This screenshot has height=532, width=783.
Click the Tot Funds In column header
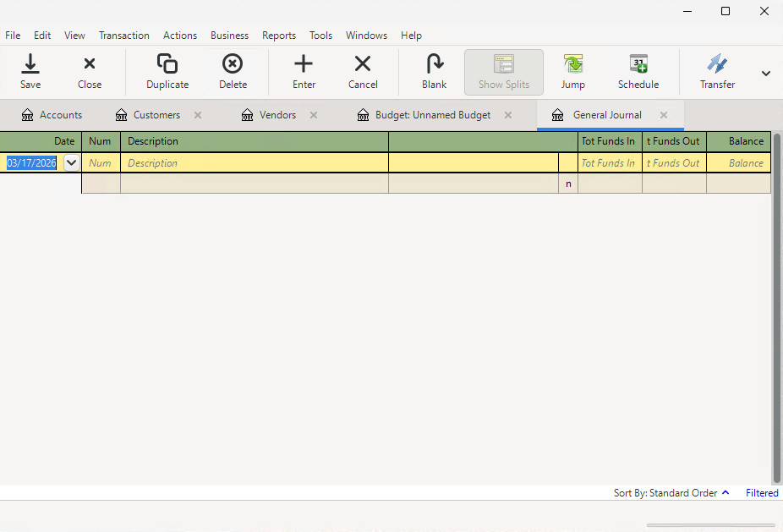click(x=610, y=141)
